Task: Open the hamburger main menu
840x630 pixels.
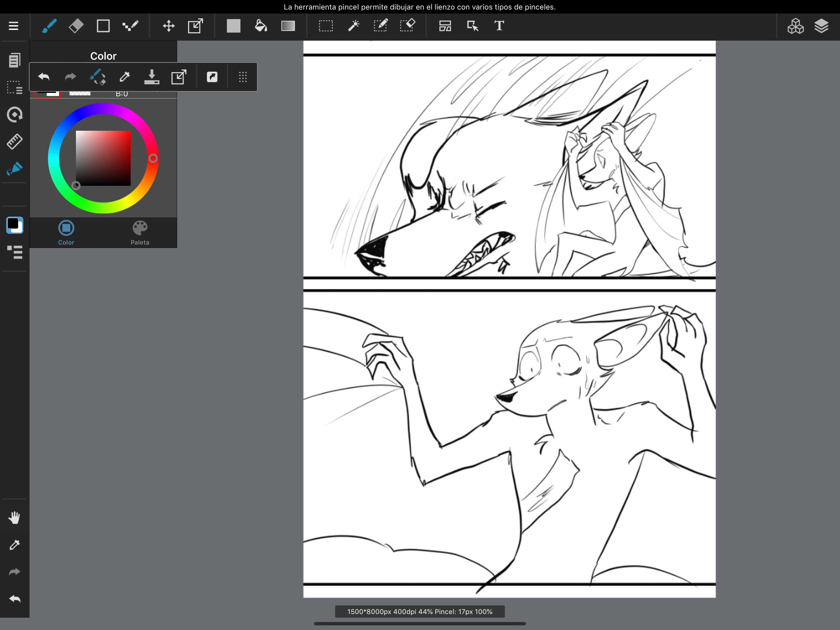Action: click(x=14, y=26)
